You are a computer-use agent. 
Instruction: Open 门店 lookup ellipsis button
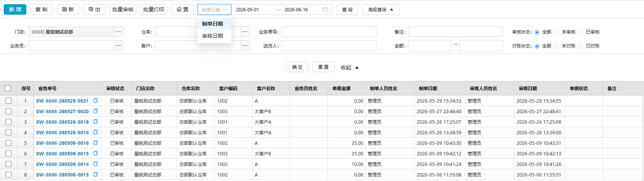pyautogui.click(x=118, y=32)
